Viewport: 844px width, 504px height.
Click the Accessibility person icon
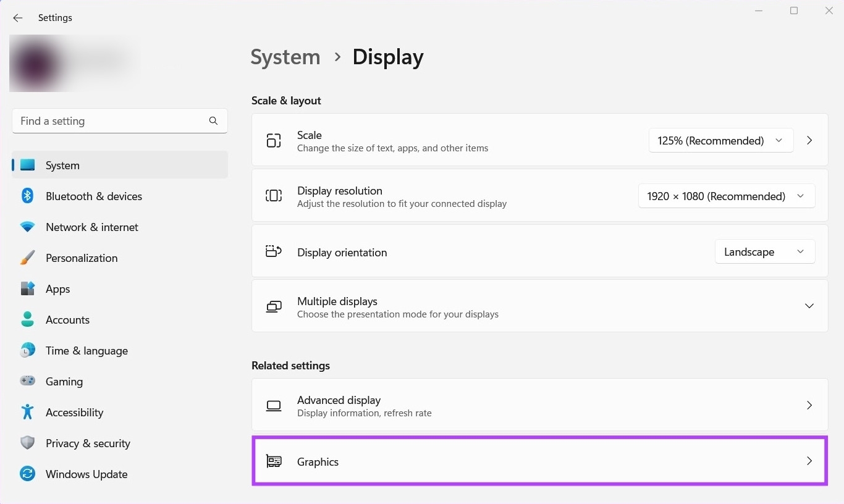click(x=27, y=412)
